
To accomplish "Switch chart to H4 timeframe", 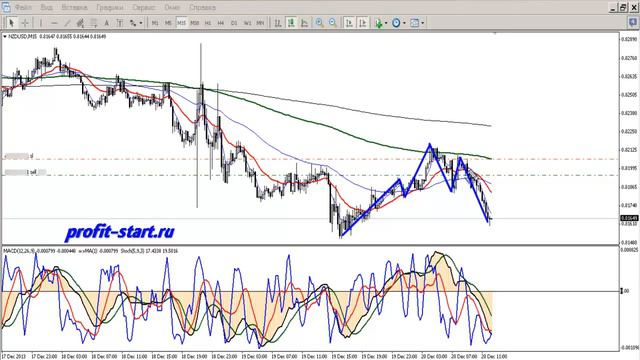I will tap(221, 23).
